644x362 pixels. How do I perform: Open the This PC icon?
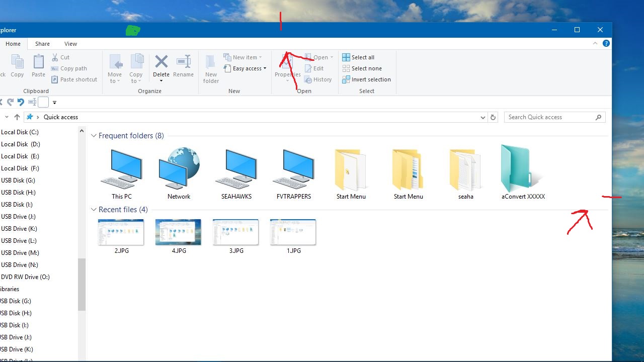pyautogui.click(x=122, y=174)
